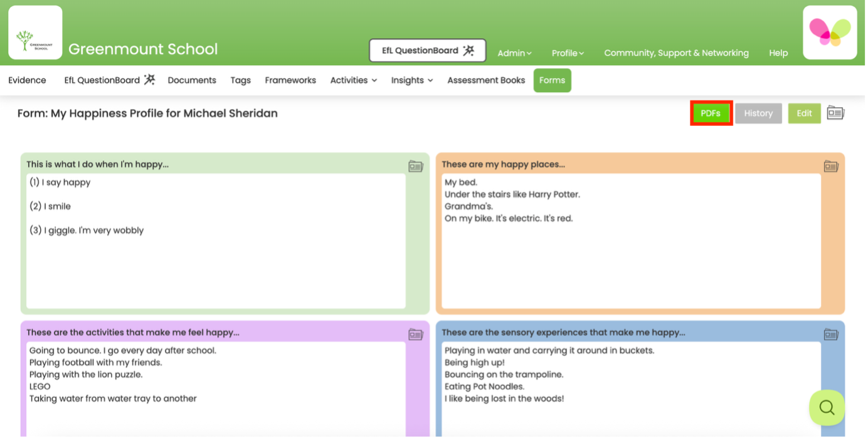Switch to the Documents tab
Image resolution: width=868 pixels, height=438 pixels.
[191, 80]
